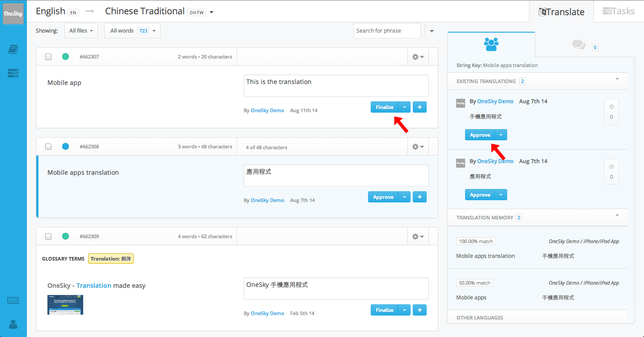Click OneSky avatar beside 應用程式 translation
The image size is (644, 337).
pos(461,163)
